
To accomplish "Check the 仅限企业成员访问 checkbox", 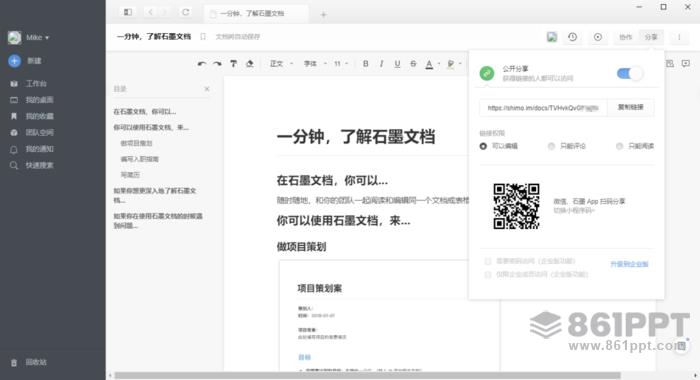I will [488, 275].
